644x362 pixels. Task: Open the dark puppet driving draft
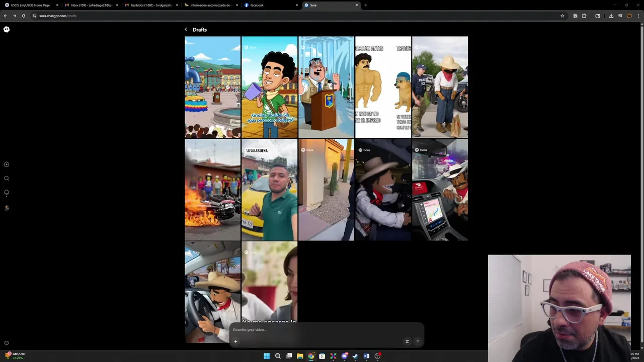(383, 190)
